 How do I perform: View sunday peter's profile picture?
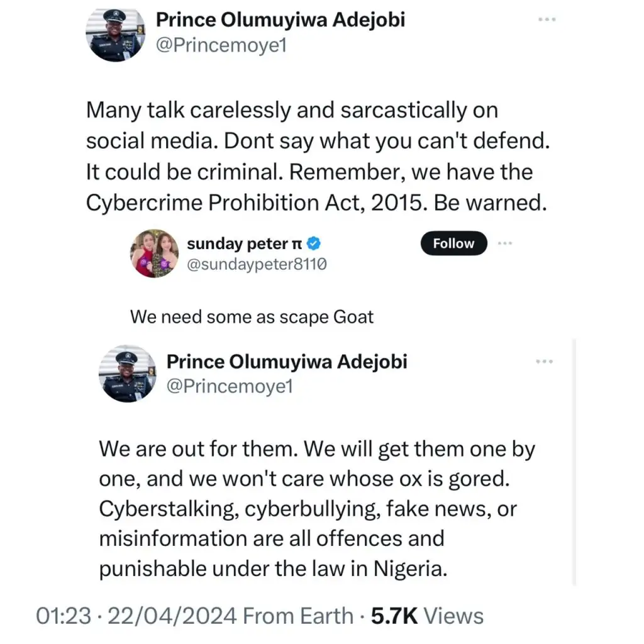(154, 253)
